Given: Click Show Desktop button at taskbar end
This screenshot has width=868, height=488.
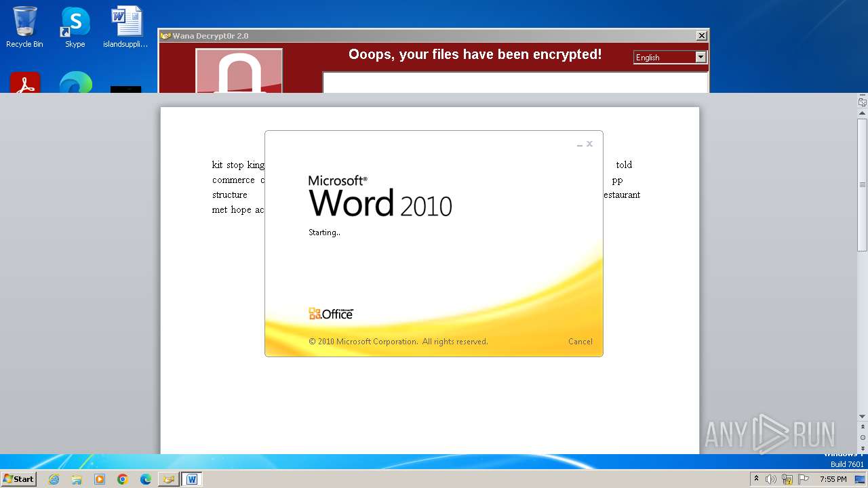Looking at the screenshot, I should (x=860, y=479).
